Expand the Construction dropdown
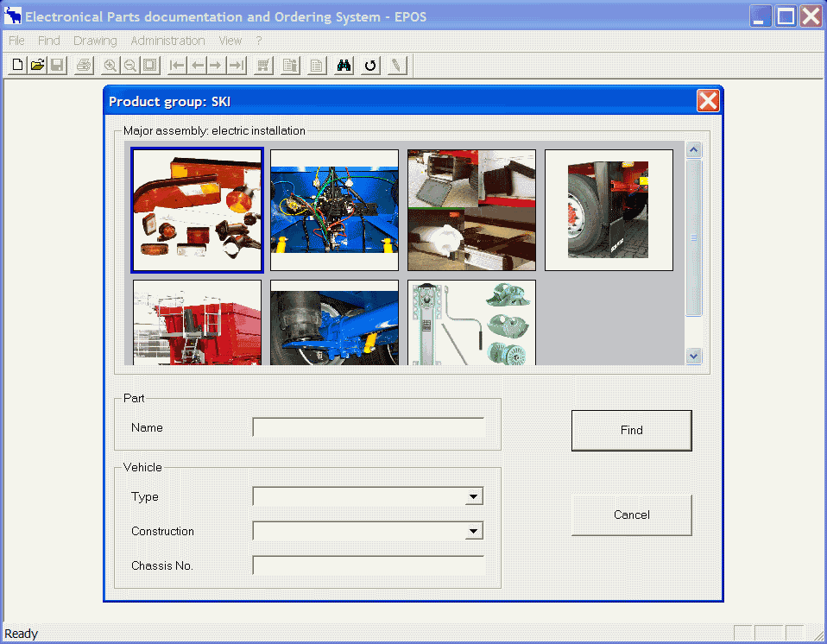 coord(474,531)
